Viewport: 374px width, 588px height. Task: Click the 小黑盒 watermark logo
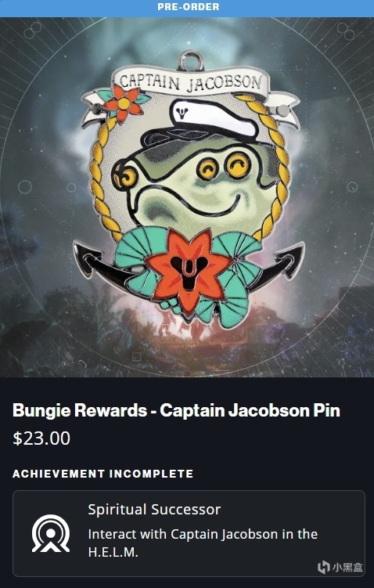click(x=340, y=567)
